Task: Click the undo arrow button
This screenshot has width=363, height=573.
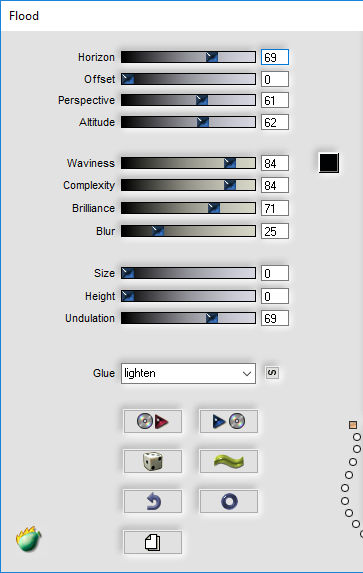Action: (153, 501)
